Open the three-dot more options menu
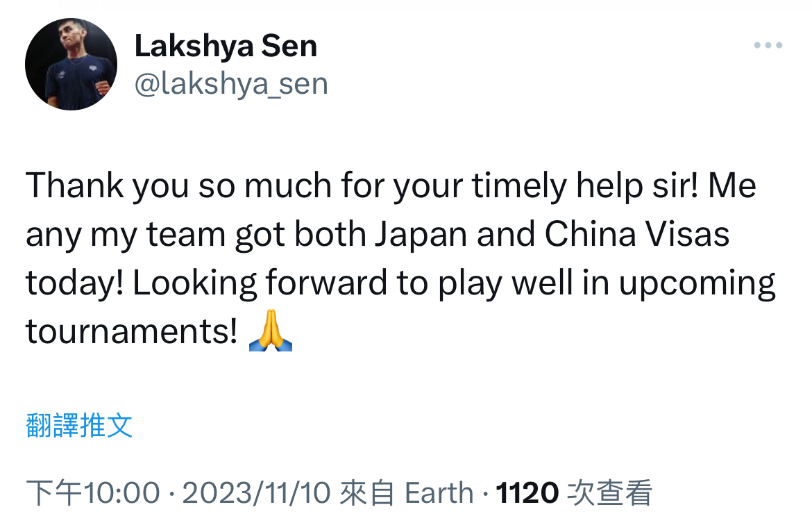The image size is (812, 532). pos(768,46)
